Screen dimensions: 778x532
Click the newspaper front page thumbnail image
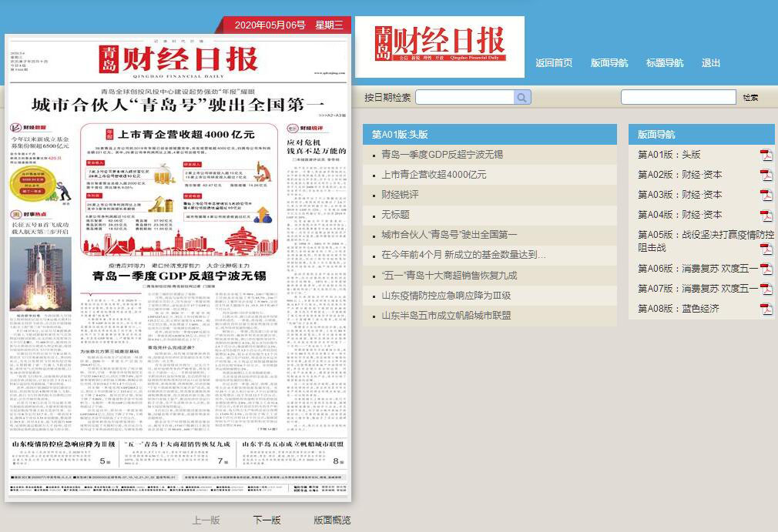pos(178,267)
